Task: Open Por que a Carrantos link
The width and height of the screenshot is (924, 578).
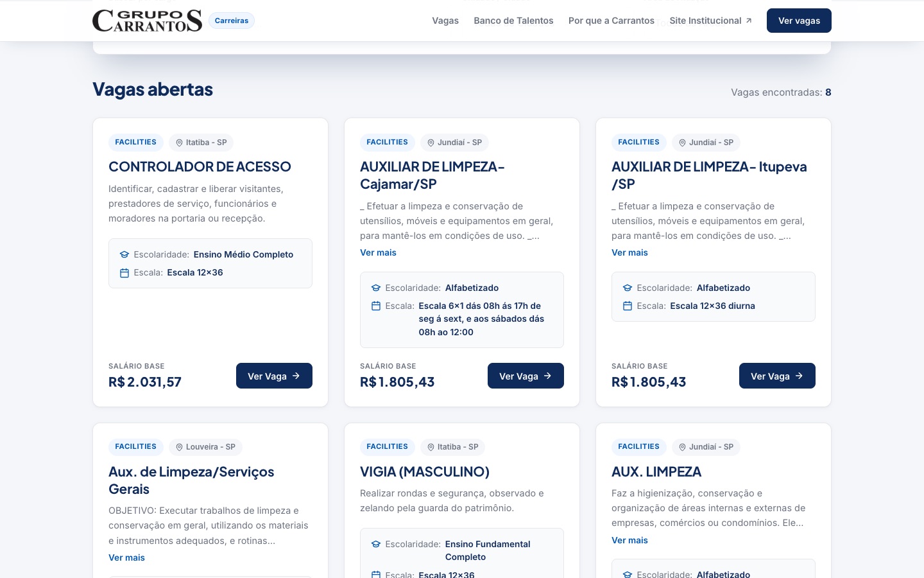Action: coord(612,21)
